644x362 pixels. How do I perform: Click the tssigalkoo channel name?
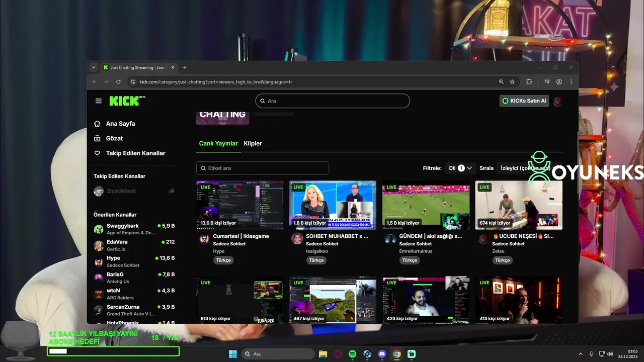317,251
